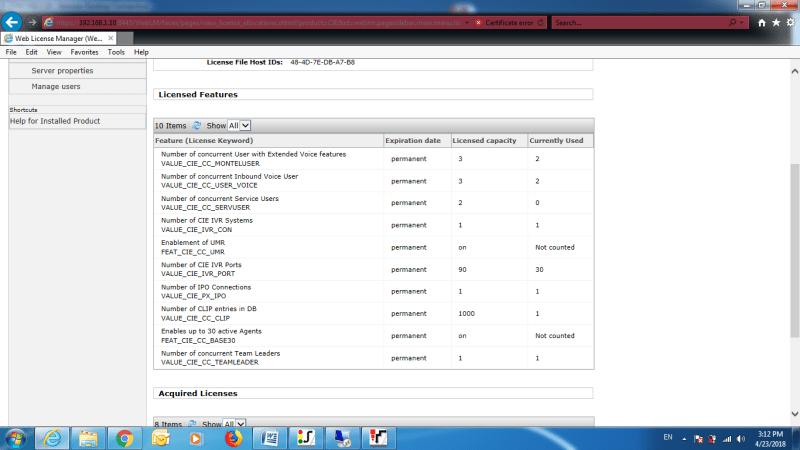Open Server properties in sidebar
This screenshot has height=450, width=800.
pyautogui.click(x=62, y=70)
